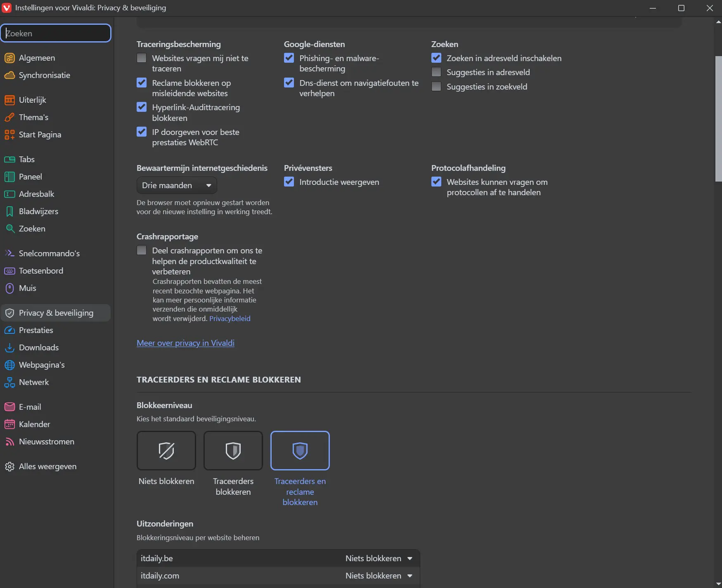Uncheck Reclame blokkeren op misleidende websites
The width and height of the screenshot is (722, 588).
coord(142,83)
